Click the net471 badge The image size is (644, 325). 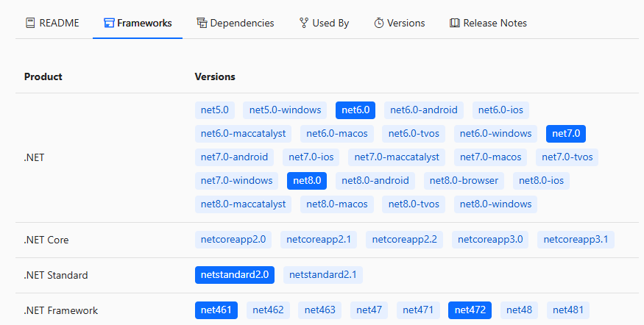click(418, 310)
